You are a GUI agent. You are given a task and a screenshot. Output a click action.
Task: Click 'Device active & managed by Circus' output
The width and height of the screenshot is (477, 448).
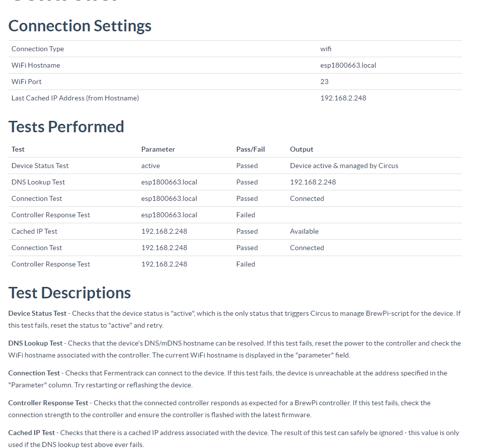(344, 166)
